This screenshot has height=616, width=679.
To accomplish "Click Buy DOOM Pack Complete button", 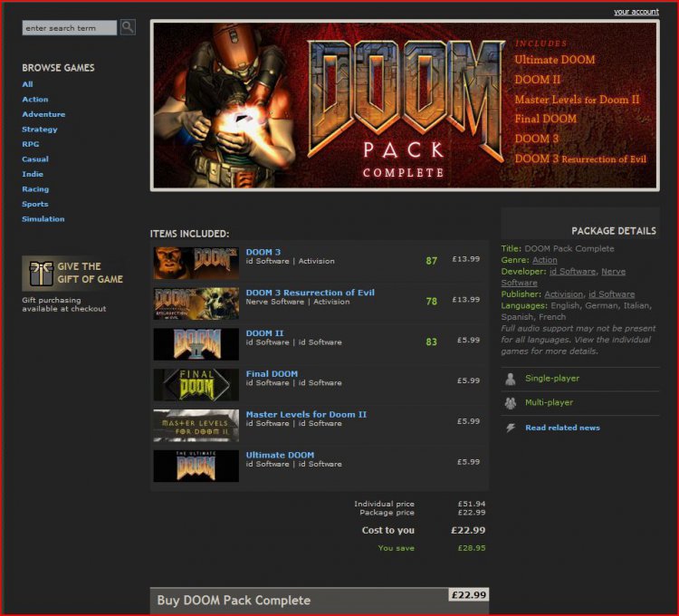I will (x=320, y=601).
